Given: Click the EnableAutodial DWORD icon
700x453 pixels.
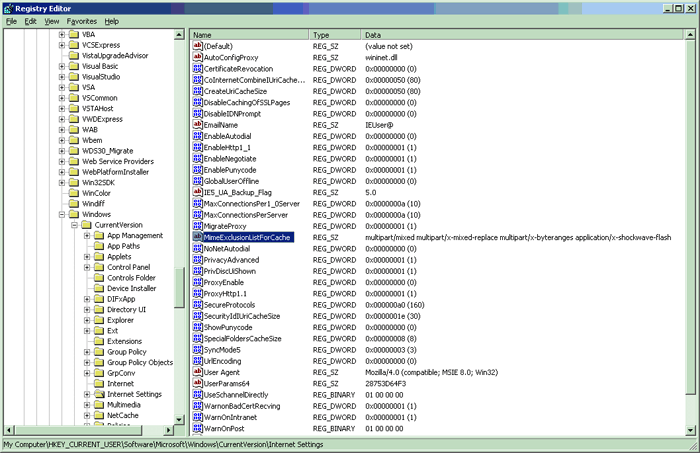Looking at the screenshot, I should (197, 136).
